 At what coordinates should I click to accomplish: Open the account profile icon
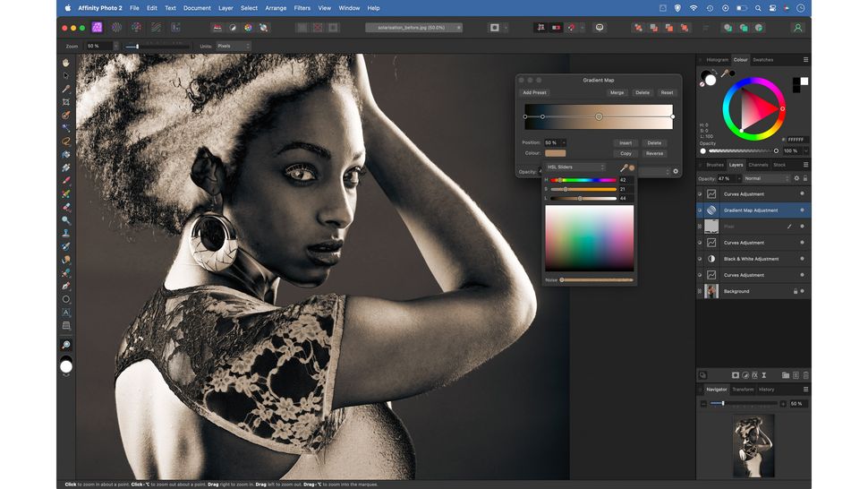(797, 28)
